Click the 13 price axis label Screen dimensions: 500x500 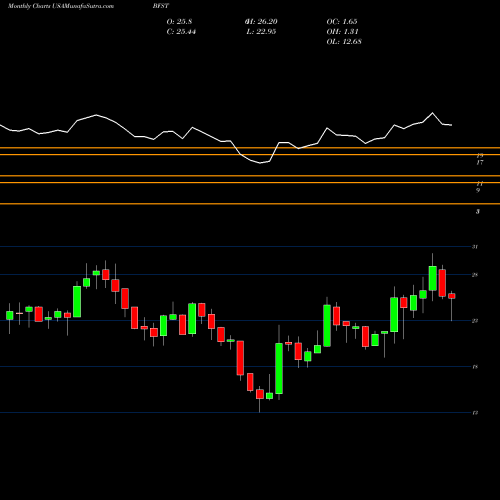475,413
